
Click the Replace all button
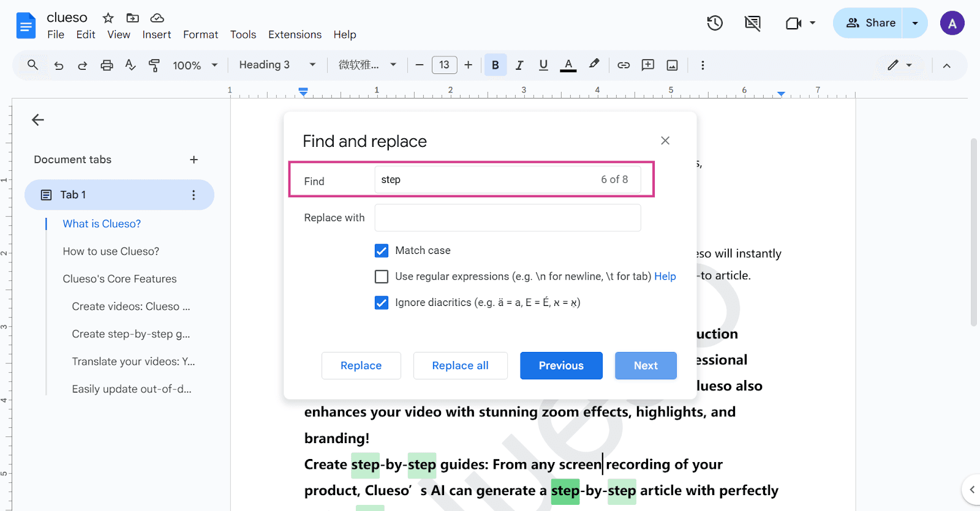point(461,365)
